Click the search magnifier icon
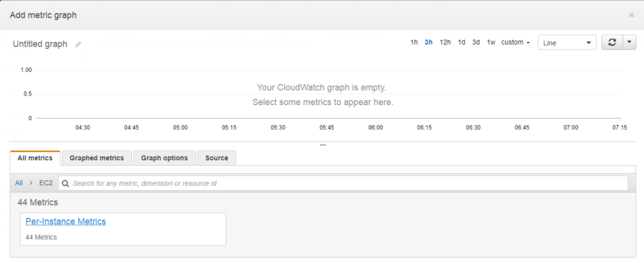 tap(65, 183)
